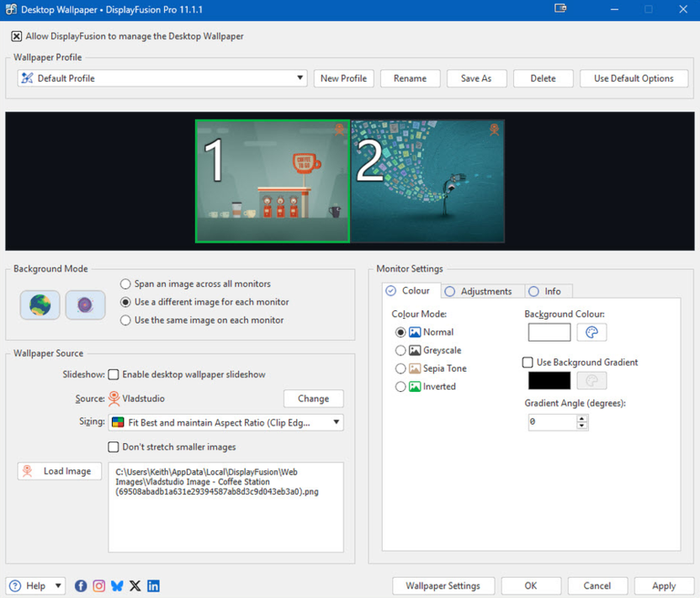Open the X social icon

pyautogui.click(x=135, y=586)
